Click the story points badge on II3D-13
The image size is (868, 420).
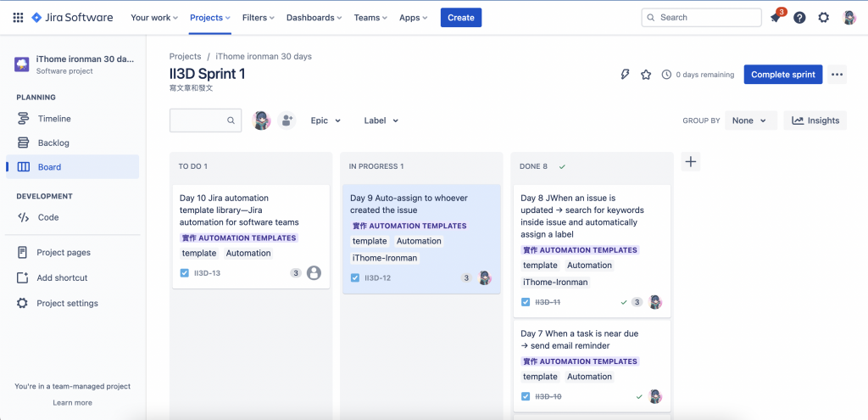click(x=296, y=272)
